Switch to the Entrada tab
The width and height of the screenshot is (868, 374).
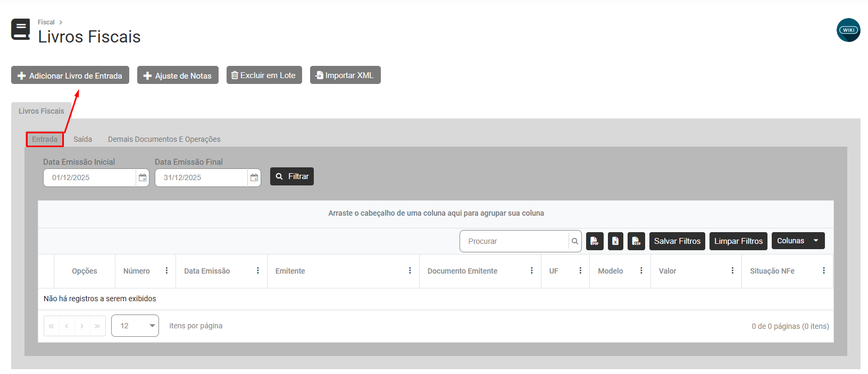point(45,139)
